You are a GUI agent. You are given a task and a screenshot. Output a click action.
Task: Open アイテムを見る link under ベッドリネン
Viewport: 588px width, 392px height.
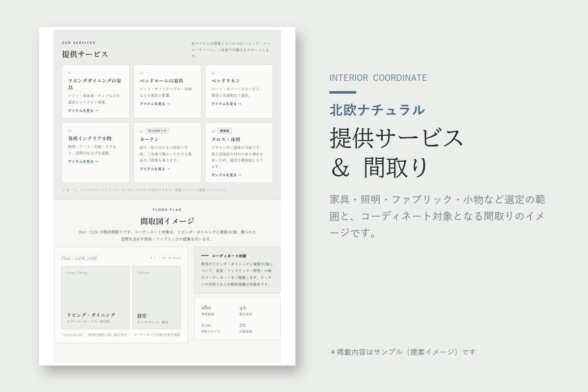pos(226,104)
